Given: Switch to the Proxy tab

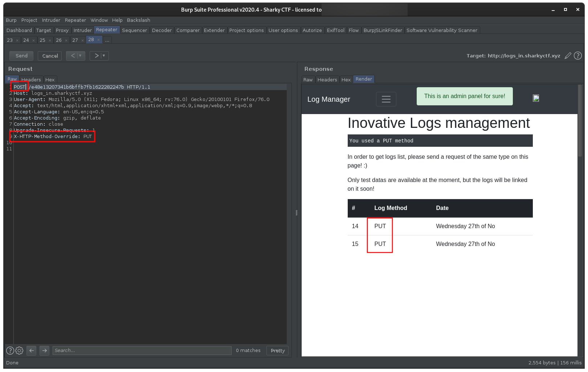Looking at the screenshot, I should (62, 31).
